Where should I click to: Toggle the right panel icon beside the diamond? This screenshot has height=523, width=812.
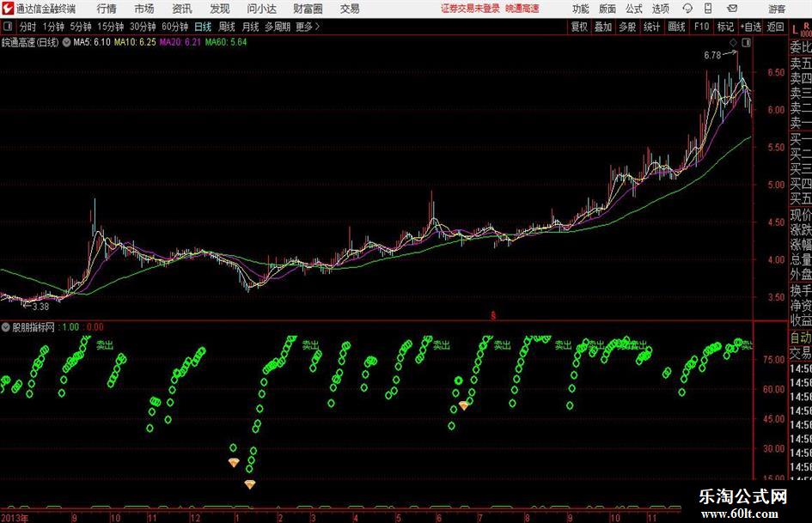(x=746, y=44)
